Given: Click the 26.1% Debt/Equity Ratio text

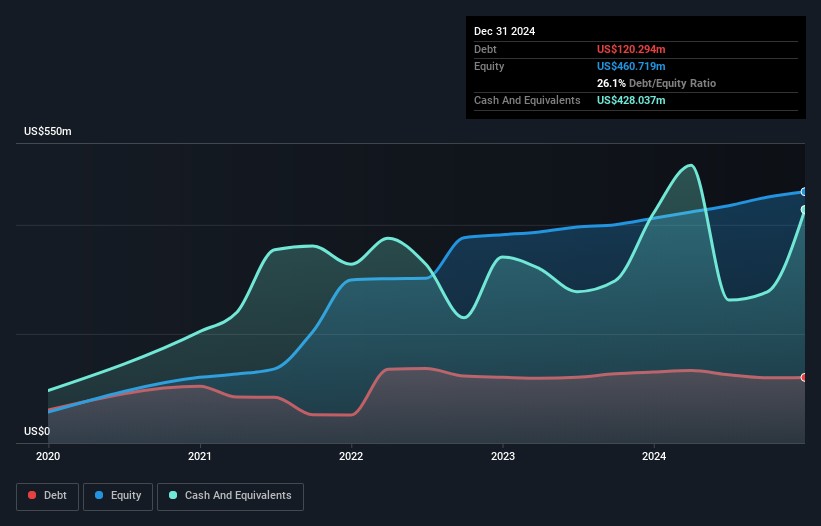Looking at the screenshot, I should click(656, 83).
